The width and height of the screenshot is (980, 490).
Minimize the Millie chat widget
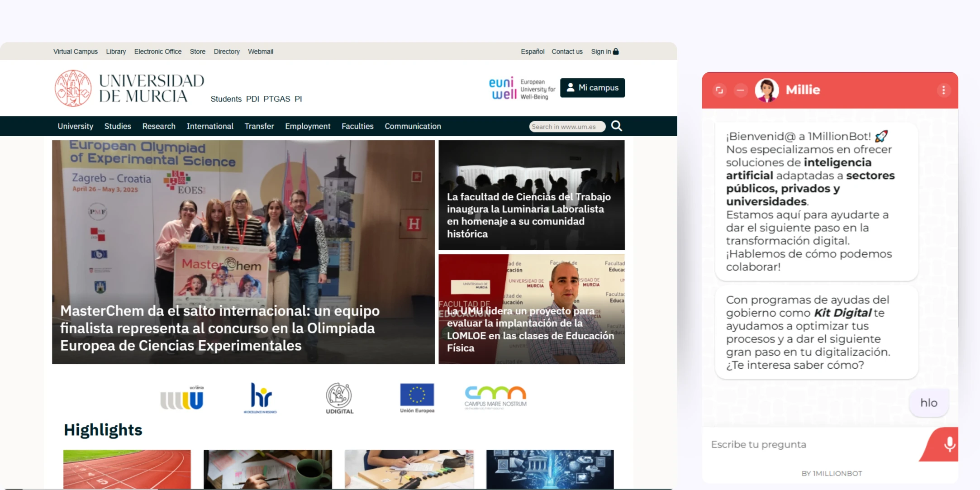[740, 90]
